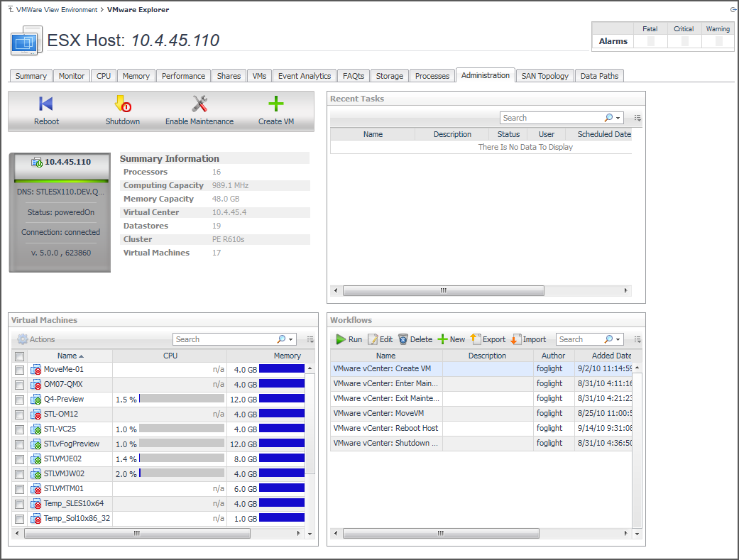Click the Import workflow icon
Viewport: 739px width, 560px height.
point(516,339)
